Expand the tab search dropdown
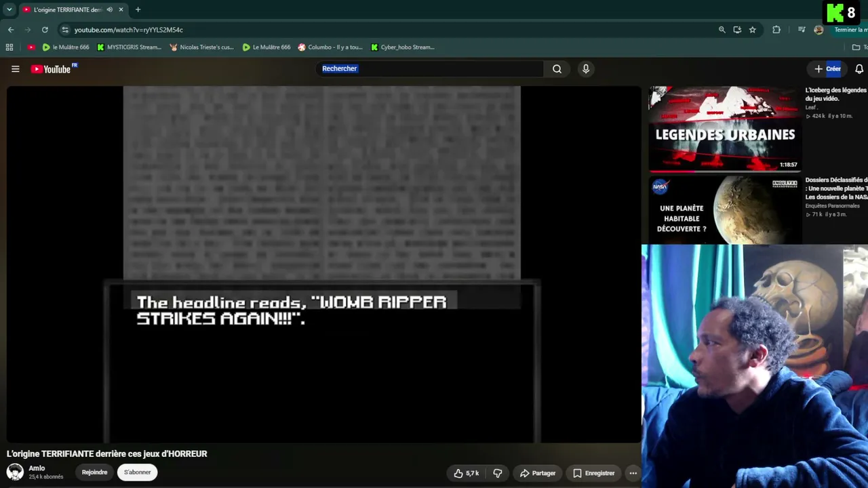This screenshot has width=868, height=488. [x=9, y=9]
